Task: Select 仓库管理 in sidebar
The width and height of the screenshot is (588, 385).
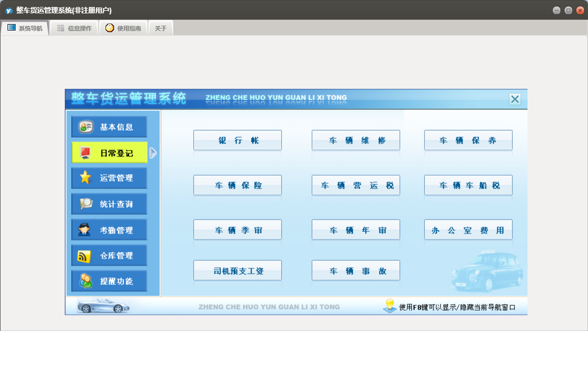Action: [x=109, y=255]
